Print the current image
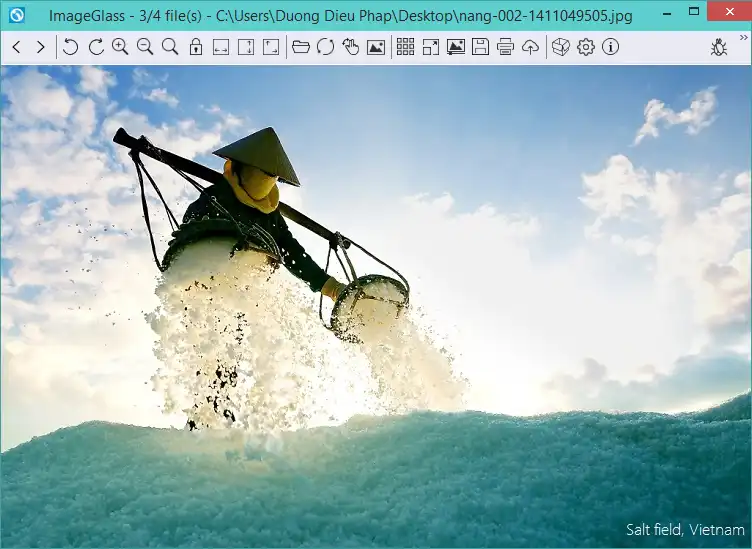752x549 pixels. (x=505, y=47)
